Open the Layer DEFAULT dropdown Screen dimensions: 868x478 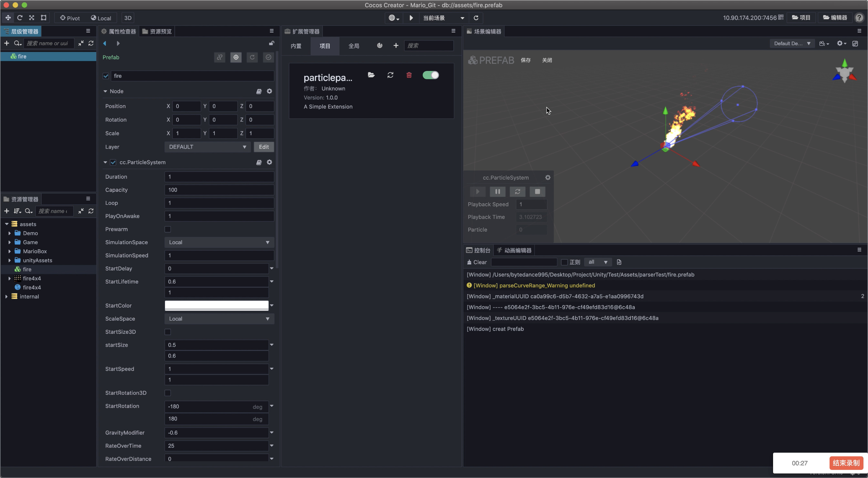tap(207, 147)
